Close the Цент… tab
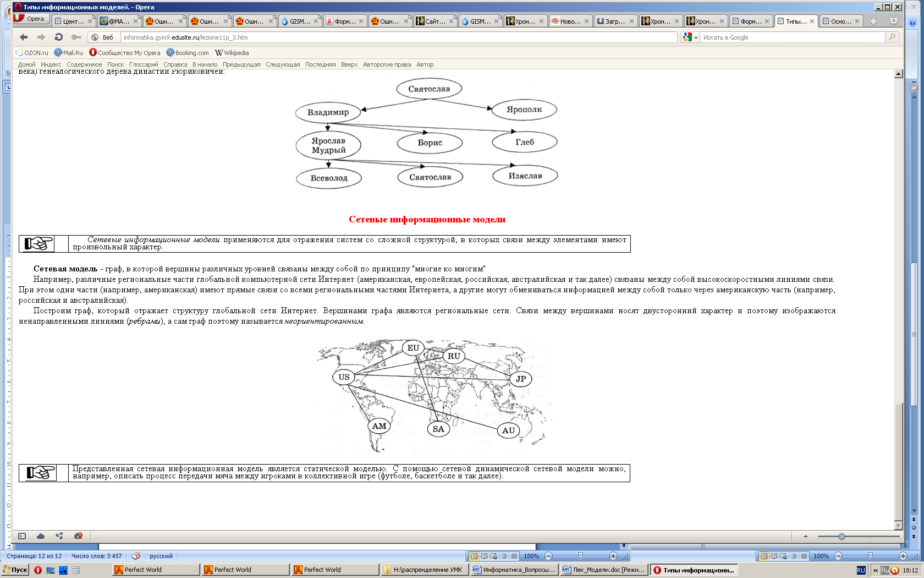This screenshot has height=578, width=924. [x=90, y=21]
